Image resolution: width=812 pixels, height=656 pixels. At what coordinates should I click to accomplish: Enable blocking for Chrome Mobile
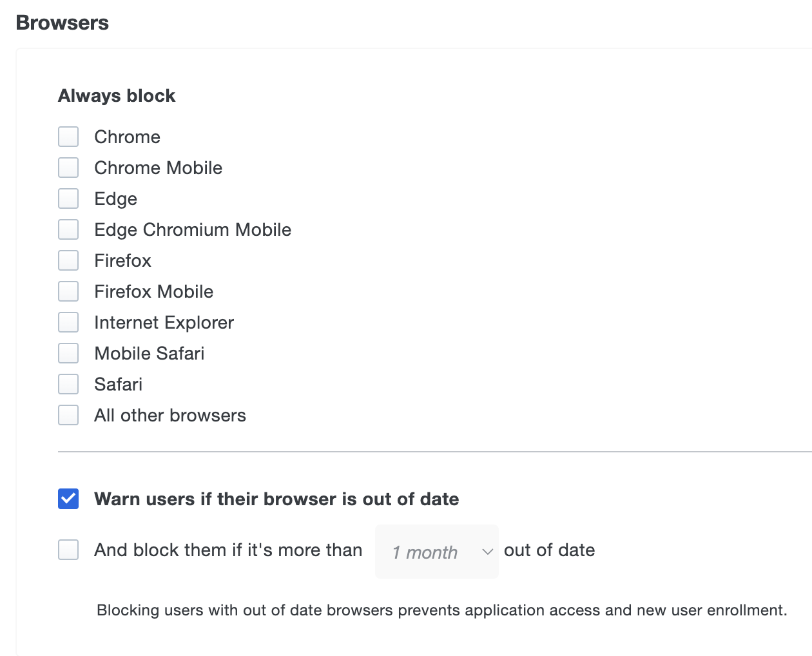tap(68, 168)
